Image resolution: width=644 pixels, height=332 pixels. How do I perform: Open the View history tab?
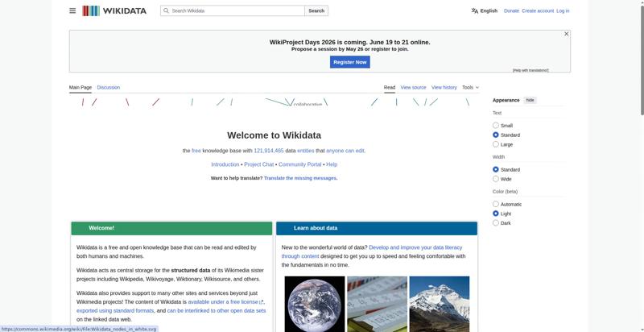click(x=444, y=87)
